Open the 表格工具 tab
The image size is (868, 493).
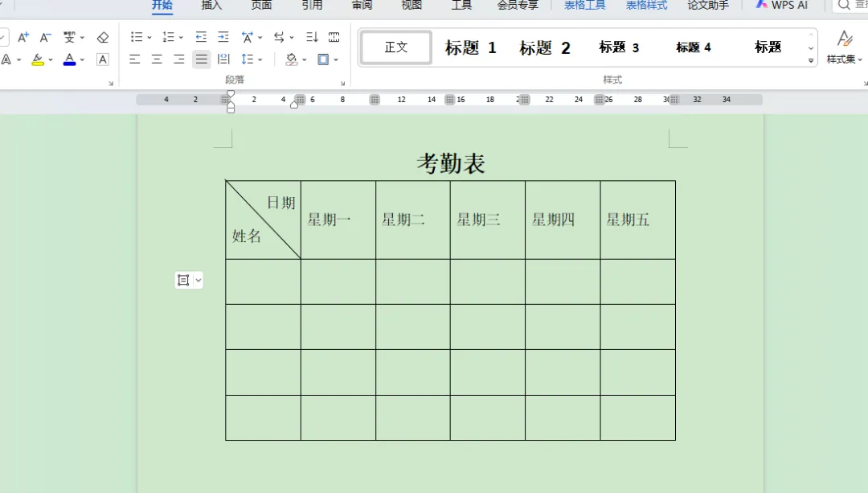pos(584,5)
